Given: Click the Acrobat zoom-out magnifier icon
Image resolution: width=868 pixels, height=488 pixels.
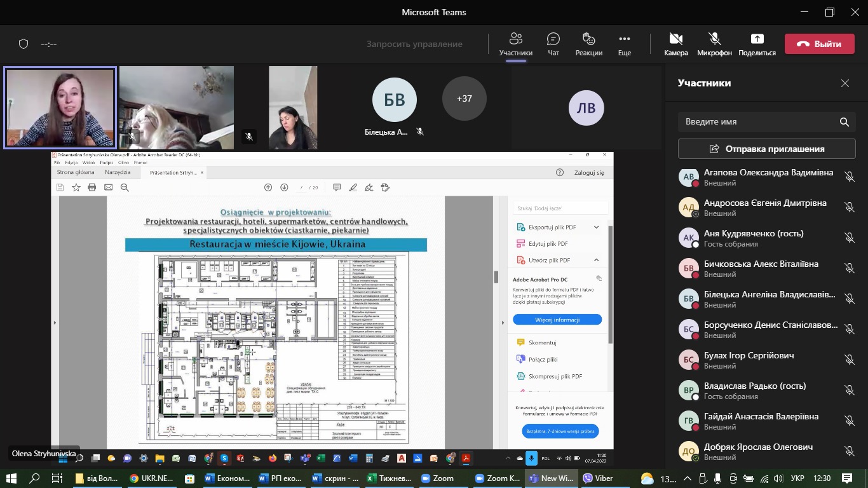Looking at the screenshot, I should pyautogui.click(x=125, y=187).
